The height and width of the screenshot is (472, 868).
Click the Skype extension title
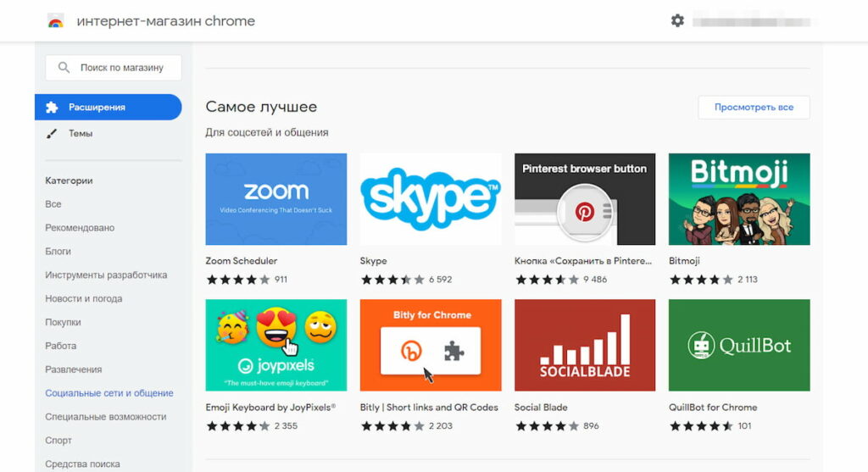pos(373,261)
